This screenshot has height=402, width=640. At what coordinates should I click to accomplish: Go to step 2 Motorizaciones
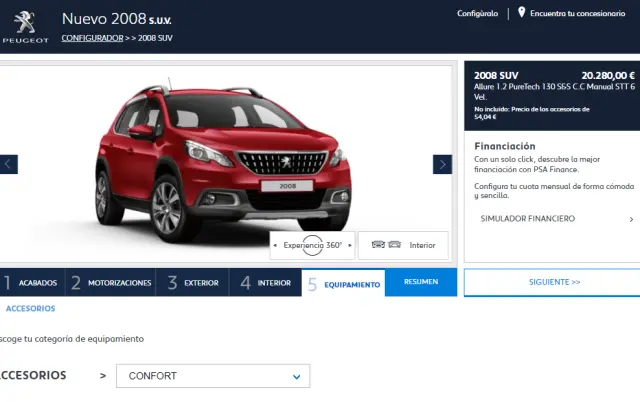(x=110, y=283)
